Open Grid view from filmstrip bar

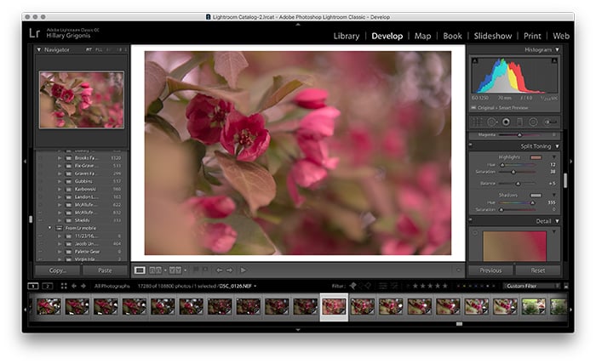(x=64, y=286)
